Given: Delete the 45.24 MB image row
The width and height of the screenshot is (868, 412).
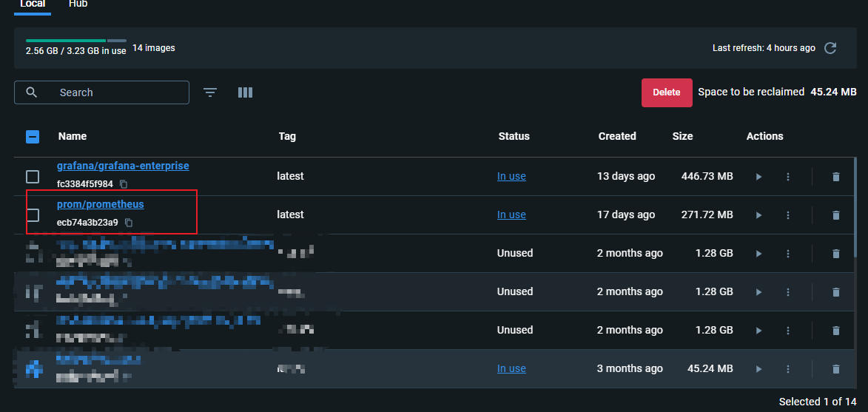Looking at the screenshot, I should click(x=836, y=369).
